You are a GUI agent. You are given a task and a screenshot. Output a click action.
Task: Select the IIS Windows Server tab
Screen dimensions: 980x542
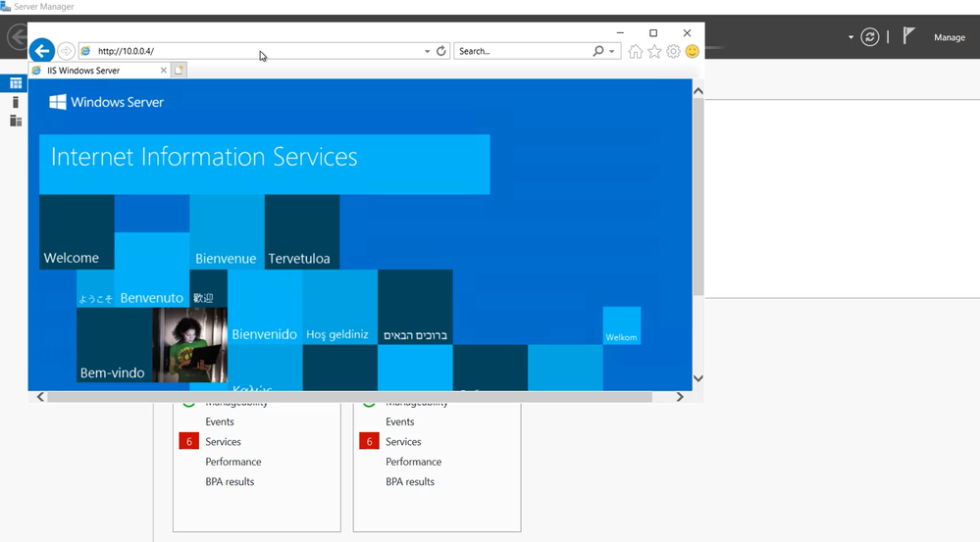[100, 71]
